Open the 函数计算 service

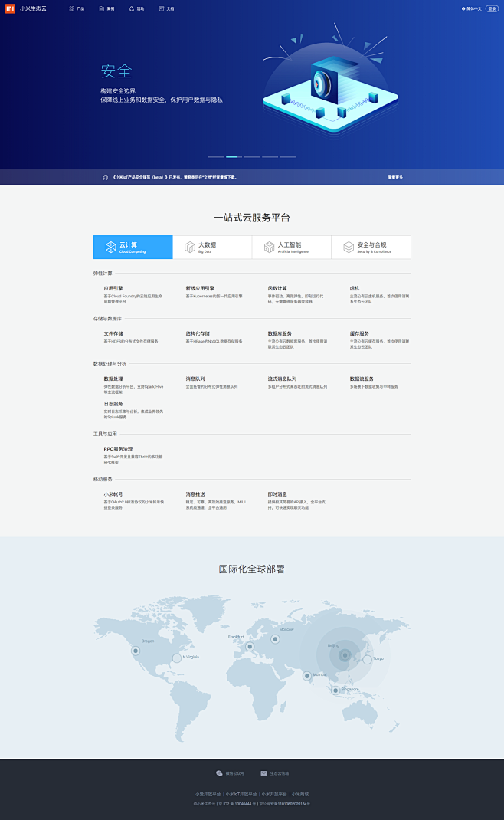tap(277, 288)
